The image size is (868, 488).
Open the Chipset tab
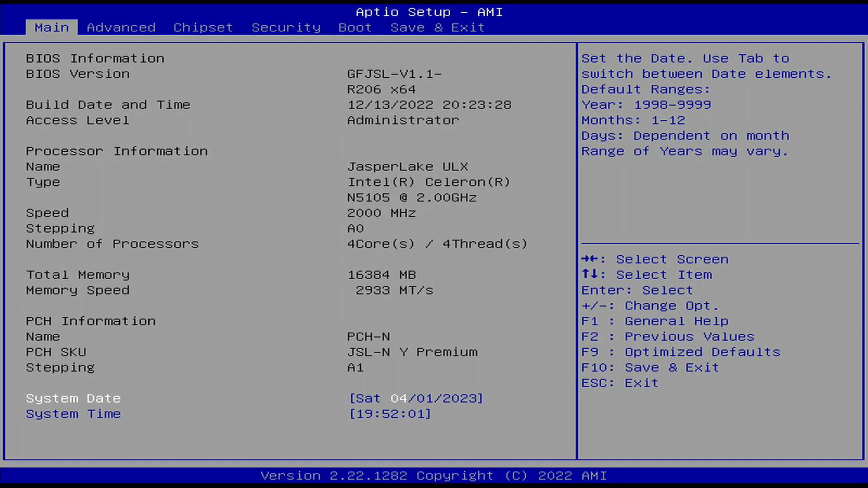pos(203,28)
